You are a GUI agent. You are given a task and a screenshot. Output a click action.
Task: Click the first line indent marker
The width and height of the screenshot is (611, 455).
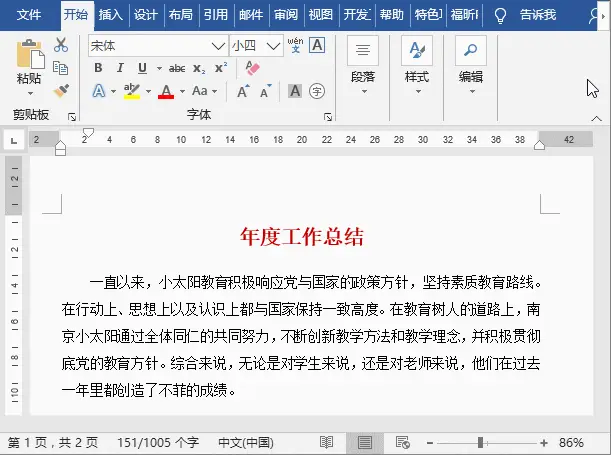pyautogui.click(x=88, y=132)
